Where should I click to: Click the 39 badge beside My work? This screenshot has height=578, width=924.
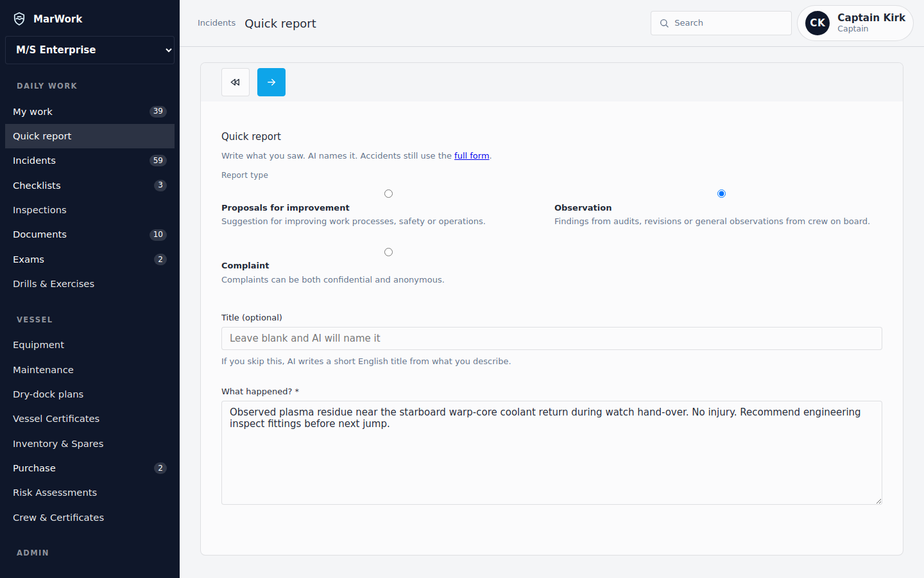(158, 112)
